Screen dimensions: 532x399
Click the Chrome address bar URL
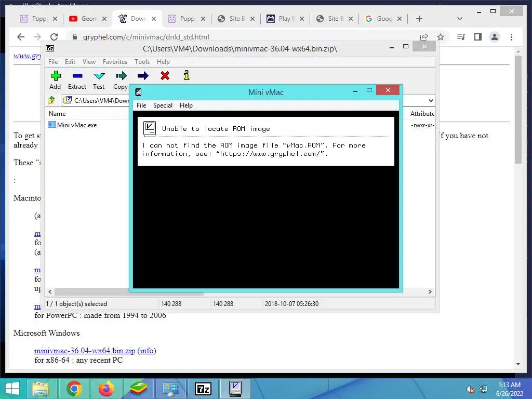(x=146, y=37)
